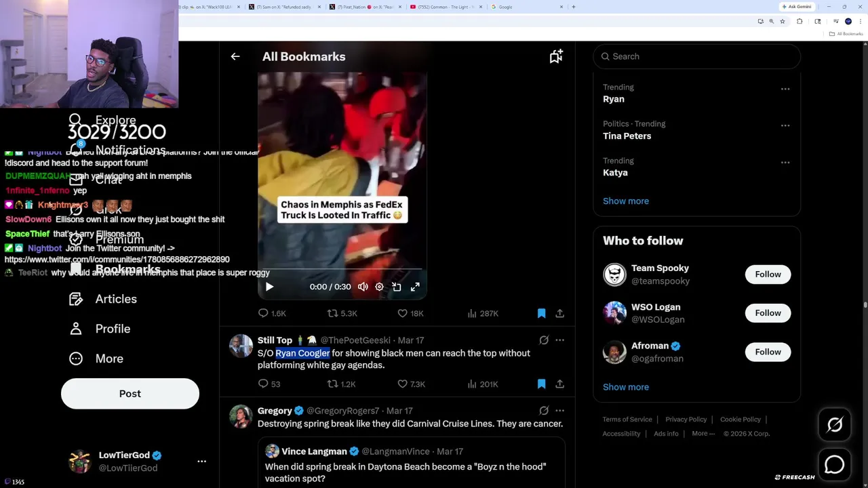Like Still Top's post with 7.3K likes
Viewport: 868px width, 488px height.
tap(411, 384)
